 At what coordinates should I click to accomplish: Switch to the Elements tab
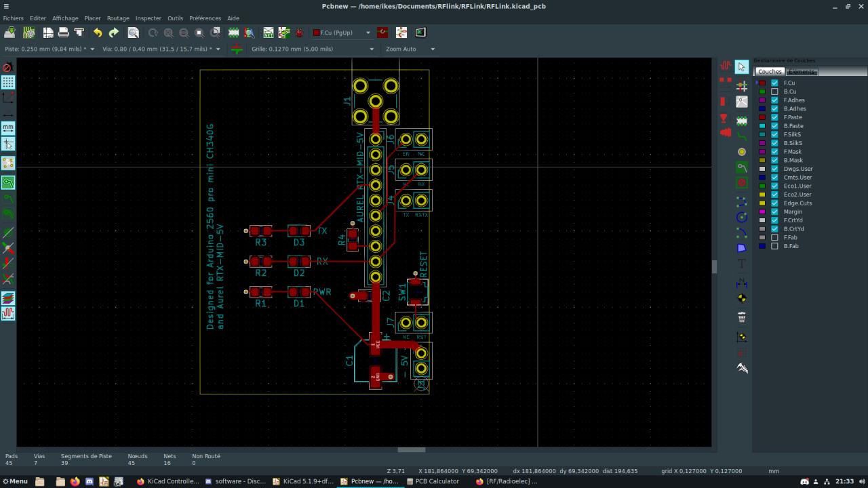pos(802,71)
